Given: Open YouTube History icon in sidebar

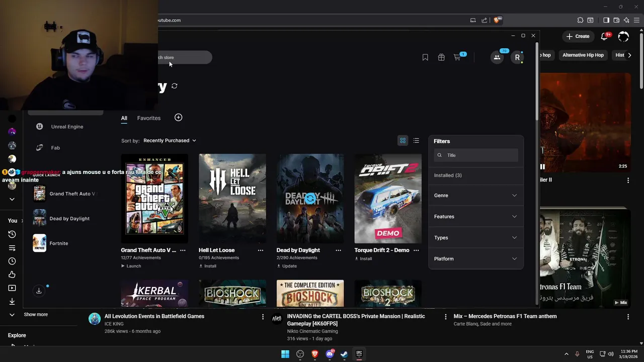Looking at the screenshot, I should tap(12, 234).
